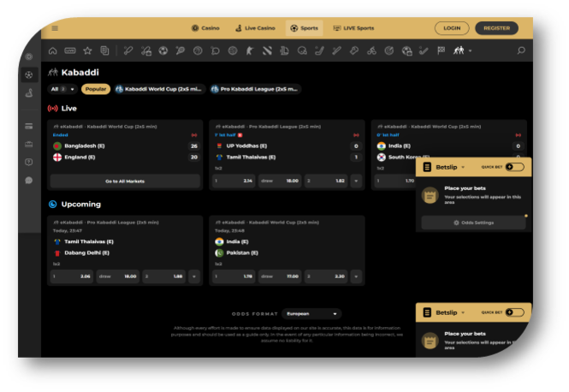This screenshot has height=392, width=569.
Task: Click the red live tracker icon on UP Yoddhas match
Action: coord(356,135)
